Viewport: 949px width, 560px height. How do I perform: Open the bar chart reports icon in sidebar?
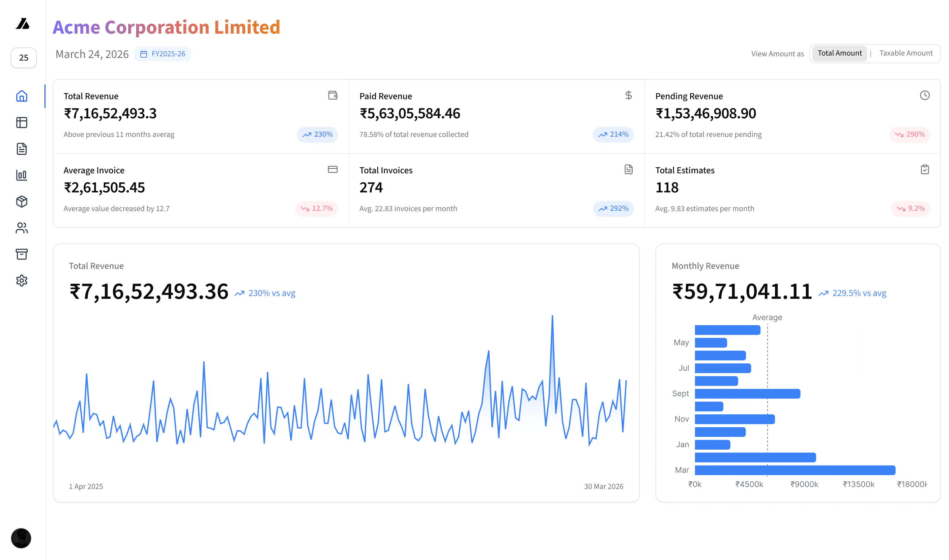point(22,176)
